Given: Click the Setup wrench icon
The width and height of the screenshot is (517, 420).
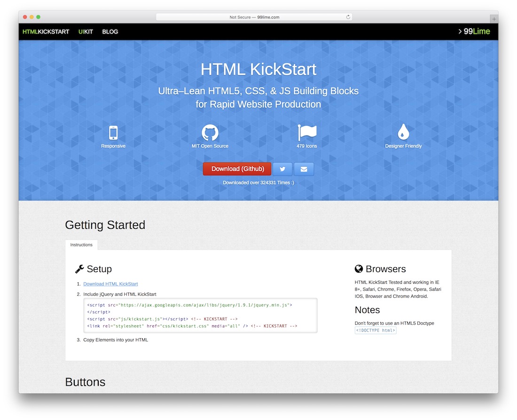Looking at the screenshot, I should 79,269.
